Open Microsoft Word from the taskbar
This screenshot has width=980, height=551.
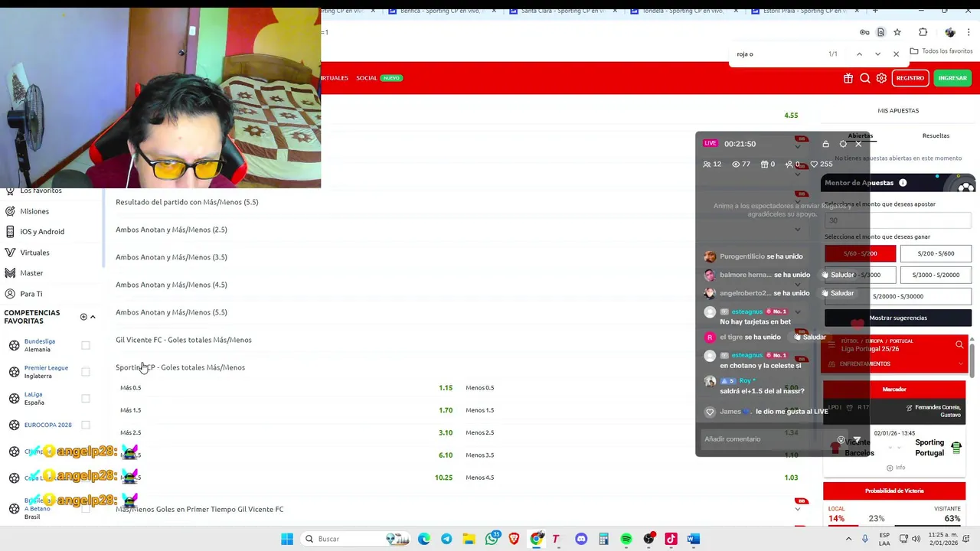tap(693, 539)
